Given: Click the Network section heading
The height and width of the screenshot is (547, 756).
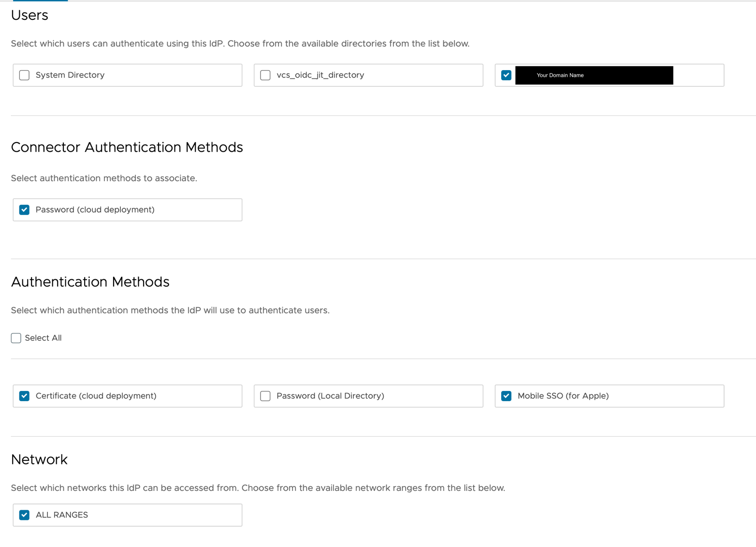Looking at the screenshot, I should (x=39, y=460).
